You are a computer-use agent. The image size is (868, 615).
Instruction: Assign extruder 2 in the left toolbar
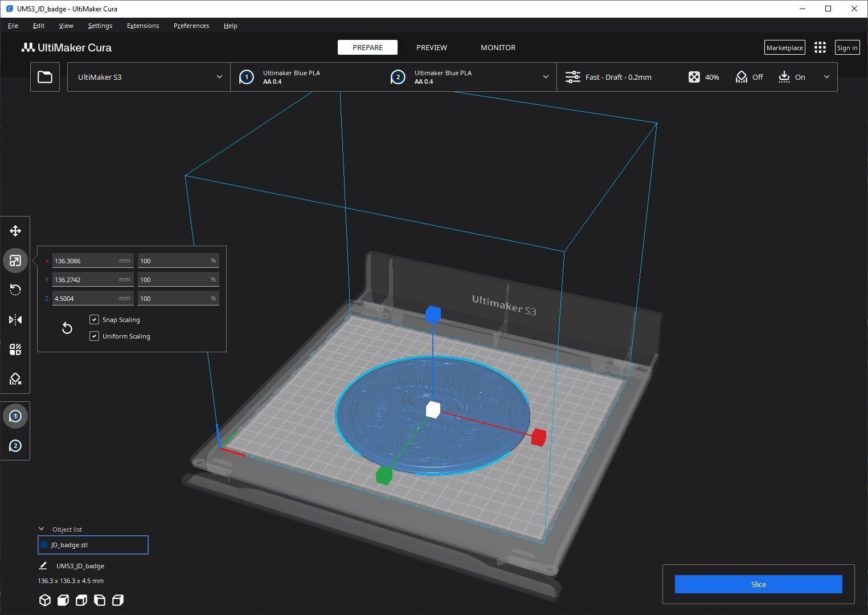(15, 446)
